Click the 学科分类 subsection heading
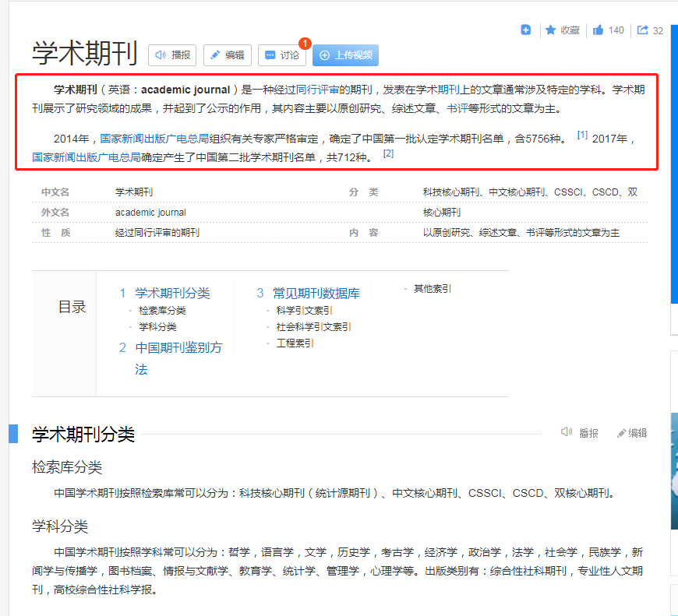Screen dimensions: 678x616 pos(60,526)
